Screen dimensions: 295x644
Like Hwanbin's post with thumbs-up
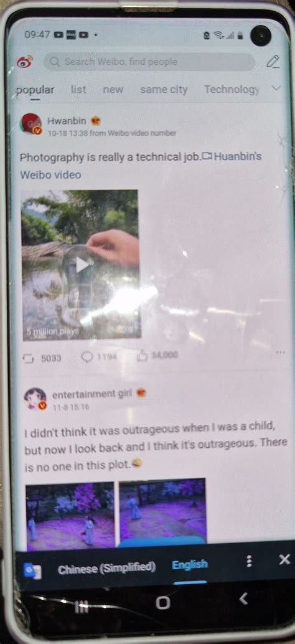coord(143,356)
